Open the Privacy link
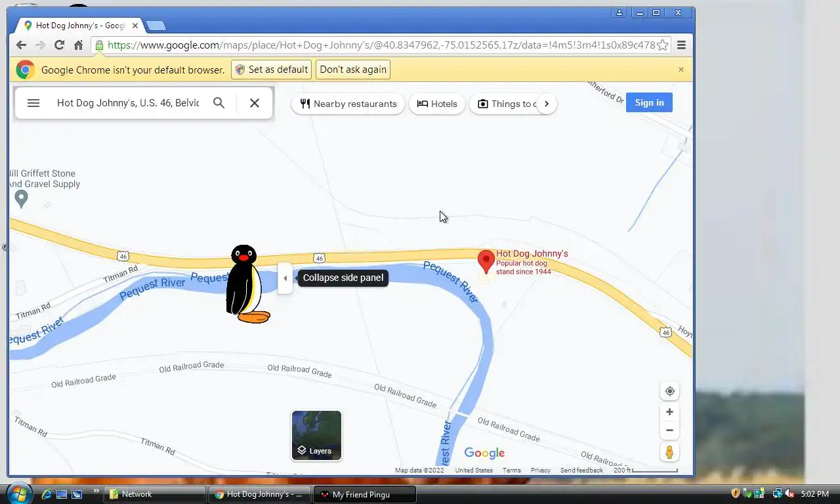 [x=541, y=471]
